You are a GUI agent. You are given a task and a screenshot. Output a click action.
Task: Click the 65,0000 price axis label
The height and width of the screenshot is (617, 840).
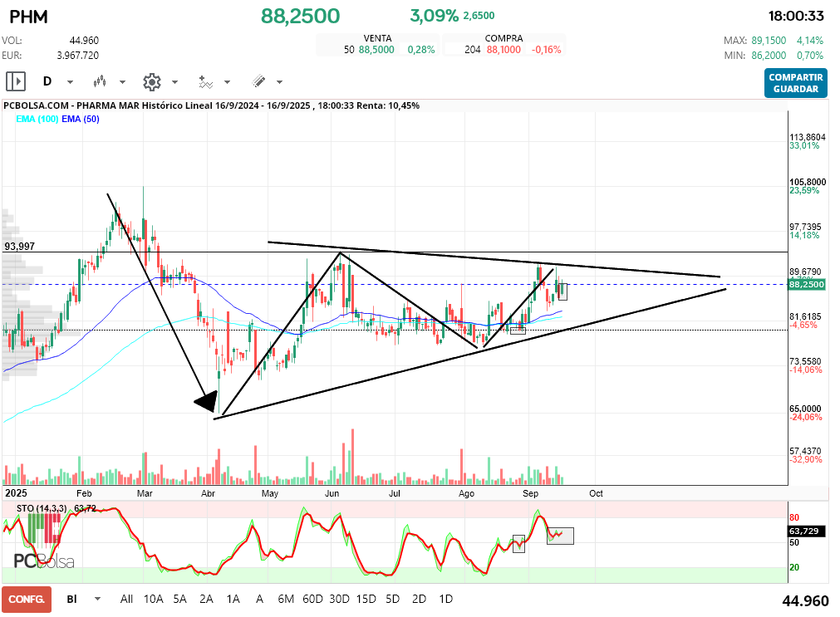point(805,409)
